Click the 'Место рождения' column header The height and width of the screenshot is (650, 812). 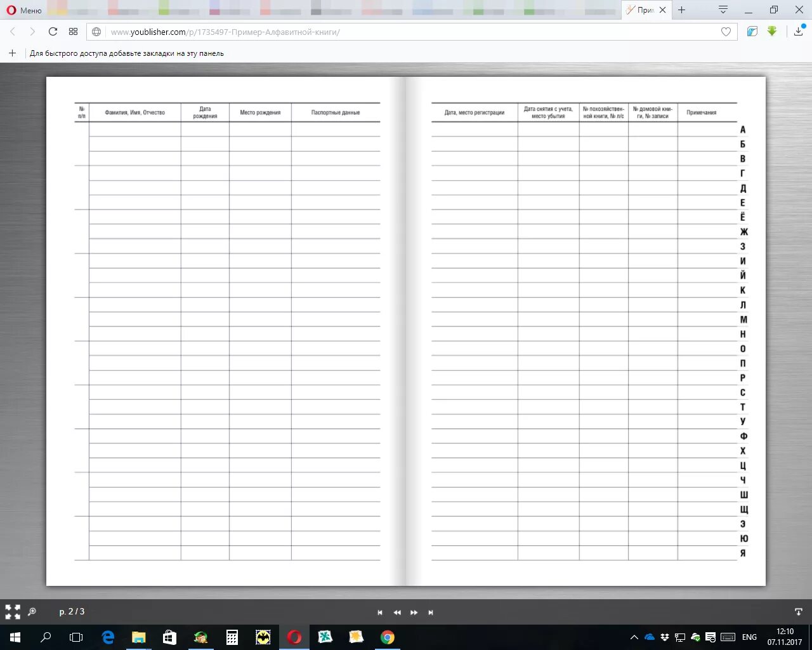(x=260, y=112)
